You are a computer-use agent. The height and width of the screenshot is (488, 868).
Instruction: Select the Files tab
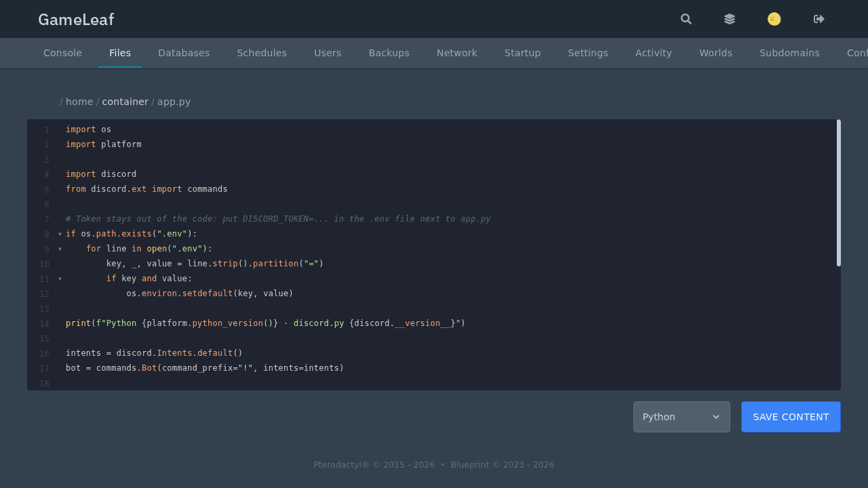point(120,53)
